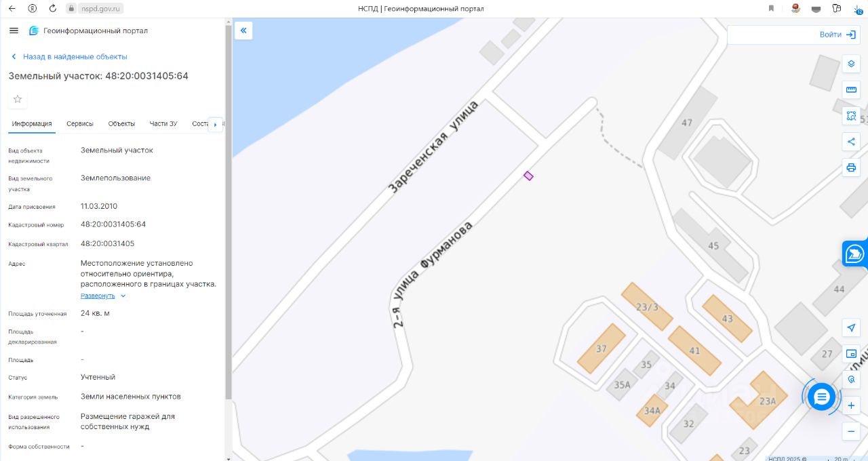Locate my position with arrow icon
This screenshot has width=868, height=461.
(851, 328)
